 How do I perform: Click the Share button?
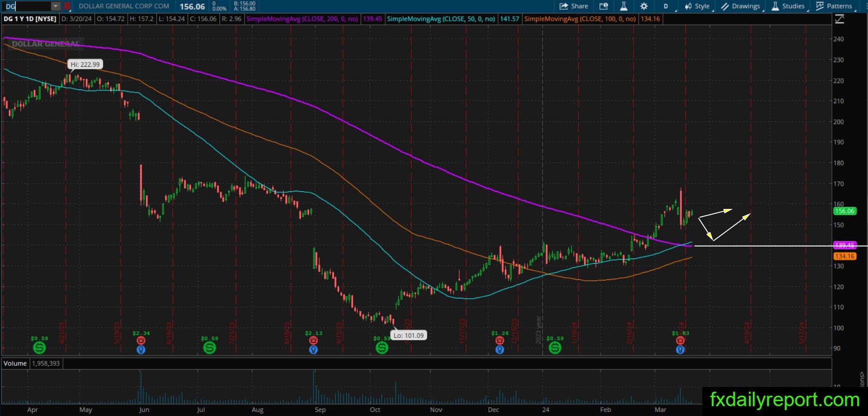coord(574,6)
